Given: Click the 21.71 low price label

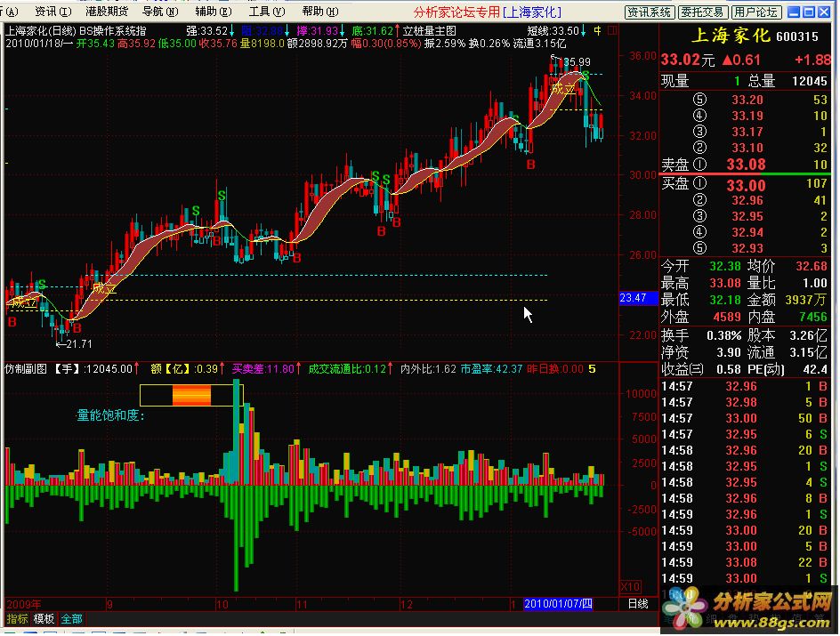Looking at the screenshot, I should (79, 344).
